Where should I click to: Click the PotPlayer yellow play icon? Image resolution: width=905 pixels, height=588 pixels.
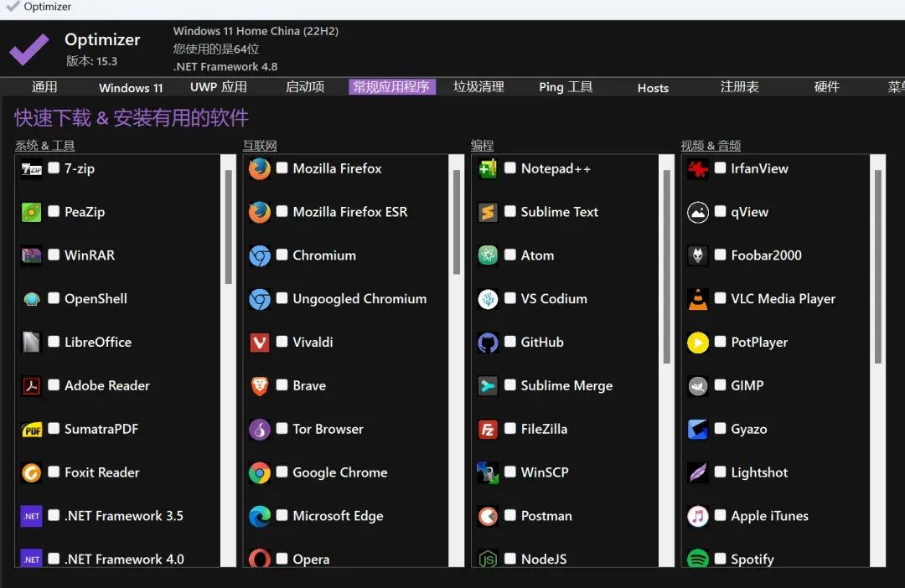pyautogui.click(x=698, y=343)
